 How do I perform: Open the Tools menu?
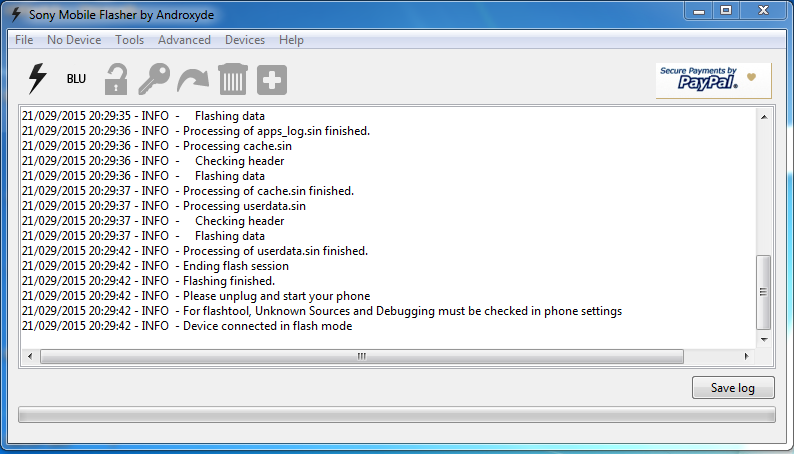click(x=129, y=40)
